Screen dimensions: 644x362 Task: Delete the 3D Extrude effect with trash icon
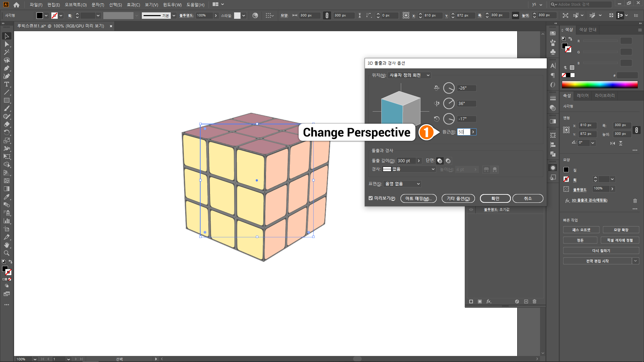[635, 201]
